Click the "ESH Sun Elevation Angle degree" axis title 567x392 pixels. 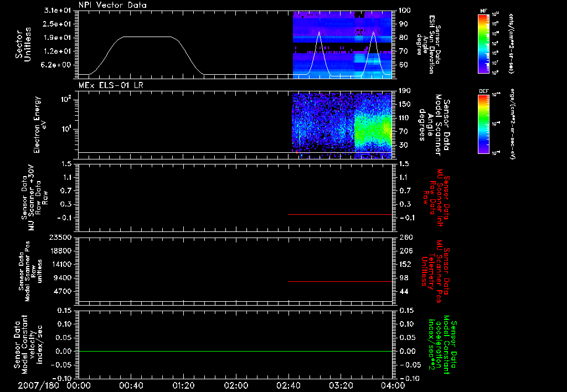coord(426,44)
